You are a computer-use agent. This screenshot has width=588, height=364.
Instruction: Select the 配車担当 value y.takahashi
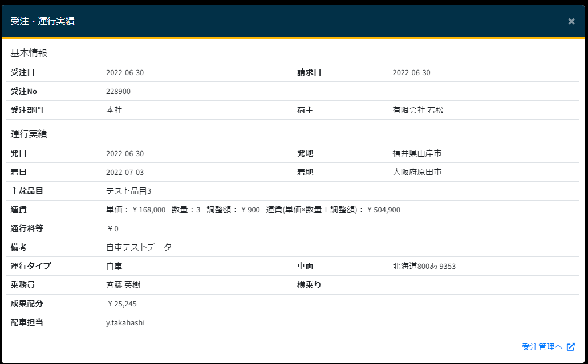coord(125,323)
